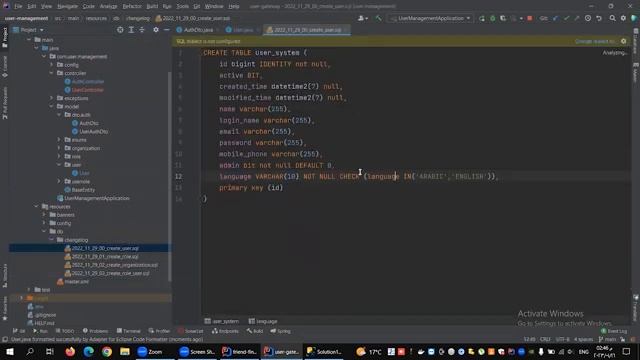640x360 pixels.
Task: Collapse the changelog folder
Action: 51,240
